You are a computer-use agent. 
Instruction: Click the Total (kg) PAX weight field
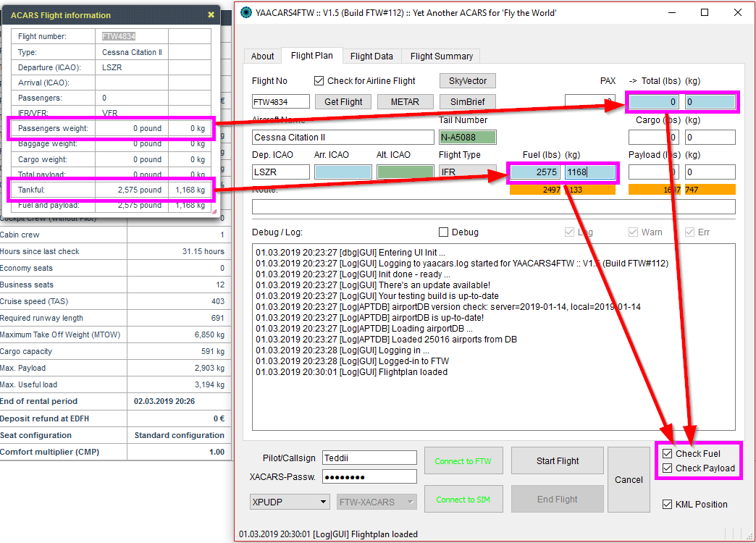[x=710, y=102]
